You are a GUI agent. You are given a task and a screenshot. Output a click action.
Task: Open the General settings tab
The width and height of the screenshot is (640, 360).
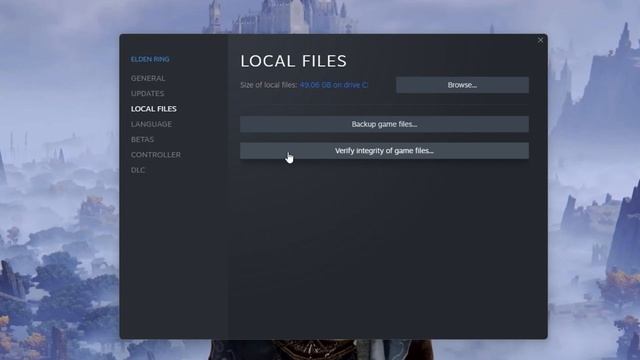click(x=148, y=78)
